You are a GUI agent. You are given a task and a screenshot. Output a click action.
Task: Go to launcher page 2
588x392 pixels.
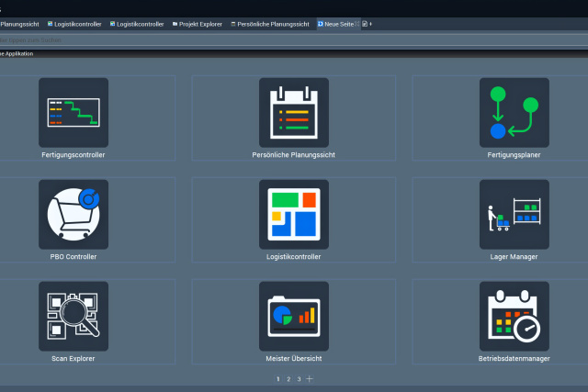point(288,379)
